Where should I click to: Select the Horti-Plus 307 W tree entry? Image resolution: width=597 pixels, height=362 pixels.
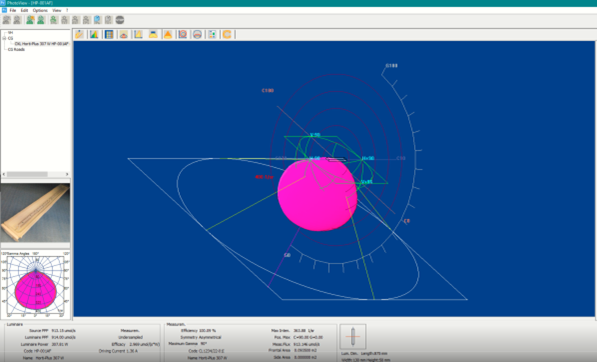tap(41, 44)
